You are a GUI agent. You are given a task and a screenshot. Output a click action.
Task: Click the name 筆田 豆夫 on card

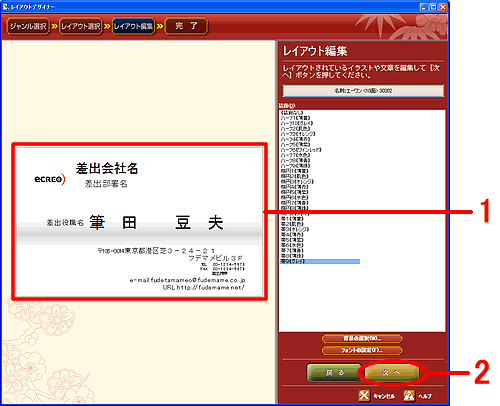156,222
